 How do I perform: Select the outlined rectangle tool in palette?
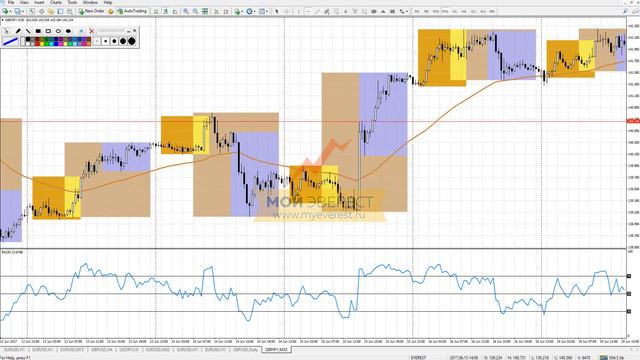coord(48,31)
